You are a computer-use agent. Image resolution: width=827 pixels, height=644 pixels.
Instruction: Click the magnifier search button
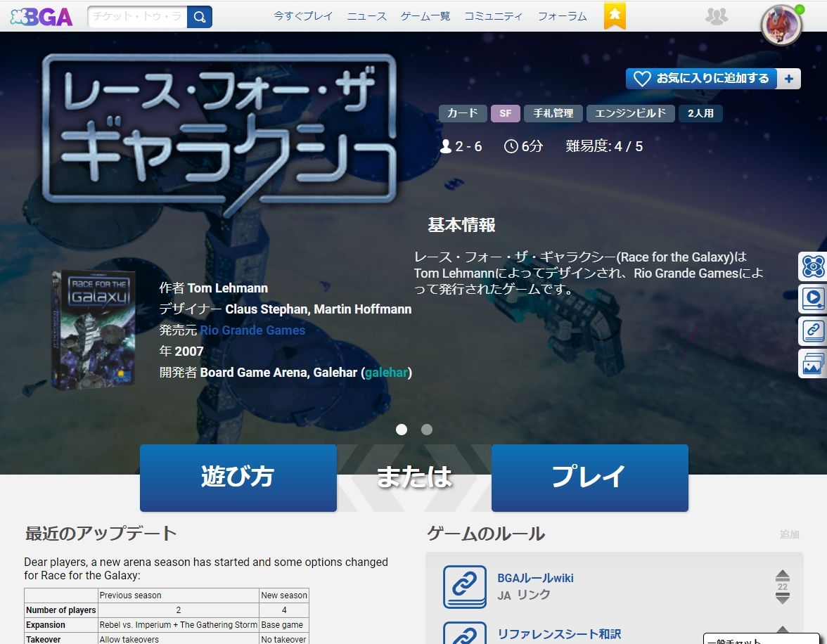click(200, 17)
